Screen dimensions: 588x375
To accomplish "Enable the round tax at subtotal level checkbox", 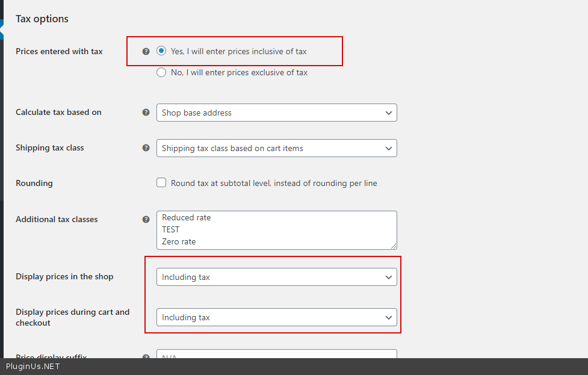I will pos(161,182).
